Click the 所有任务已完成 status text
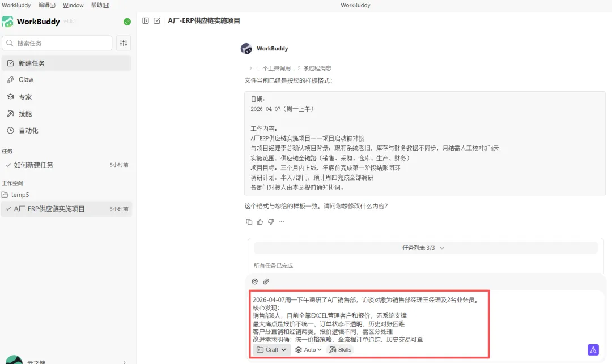 pyautogui.click(x=273, y=266)
